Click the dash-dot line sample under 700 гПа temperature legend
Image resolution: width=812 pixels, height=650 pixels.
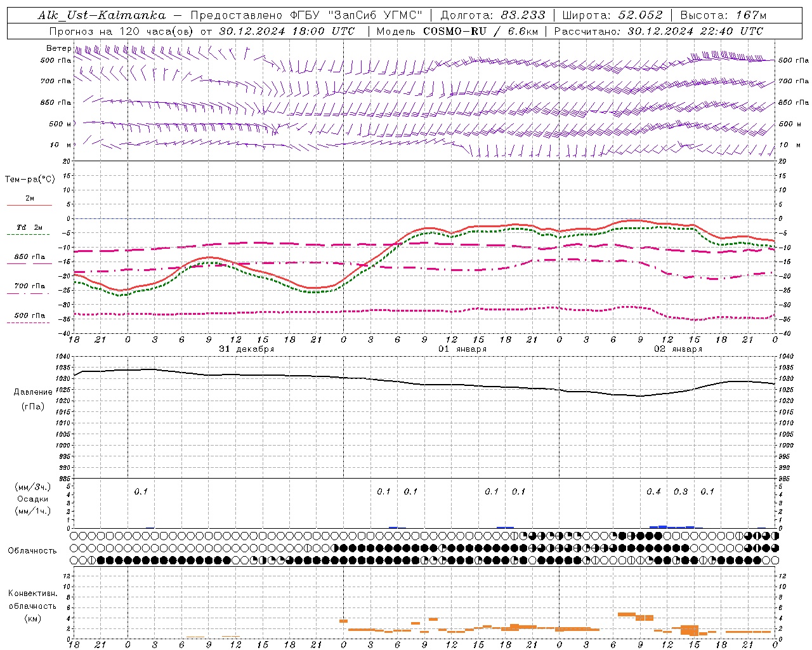[x=29, y=293]
